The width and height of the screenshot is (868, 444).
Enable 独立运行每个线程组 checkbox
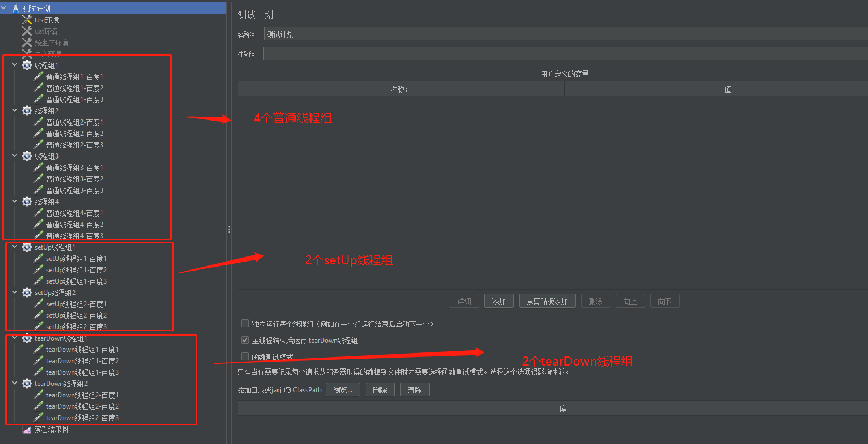click(x=245, y=324)
